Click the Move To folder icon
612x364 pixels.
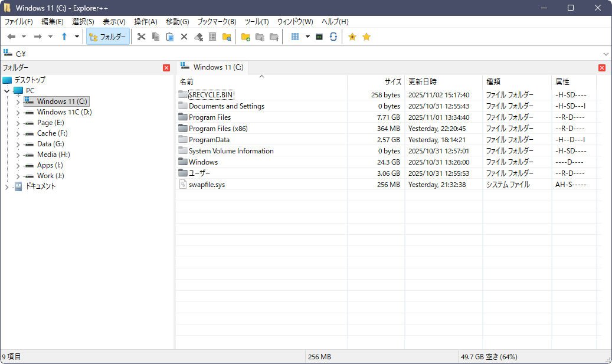[x=274, y=37]
